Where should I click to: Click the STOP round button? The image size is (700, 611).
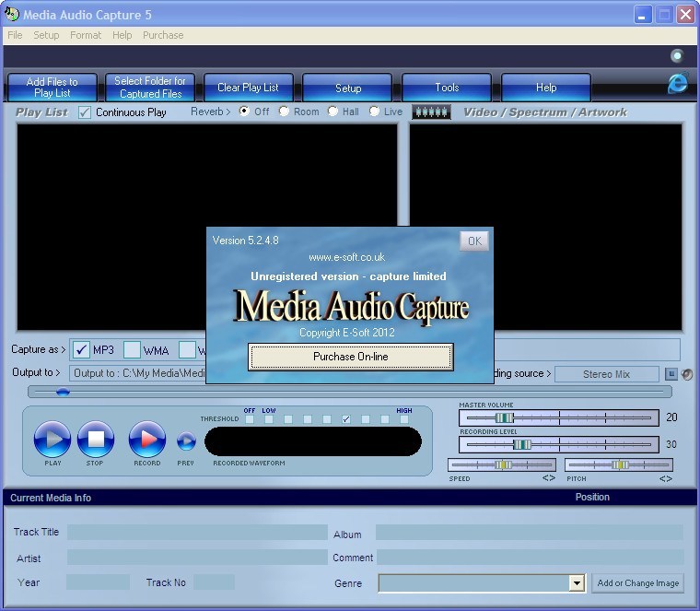[96, 440]
